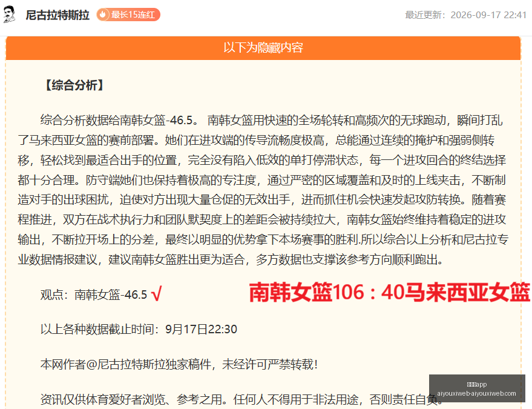Screen dimensions: 532x409
Task: Click red check mark after 46.5
Action: (156, 294)
